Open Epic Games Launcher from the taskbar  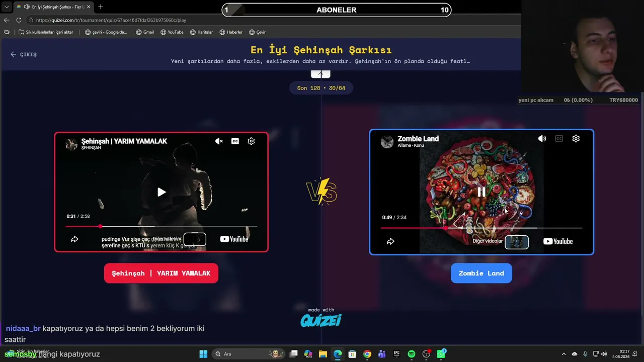coord(396,354)
